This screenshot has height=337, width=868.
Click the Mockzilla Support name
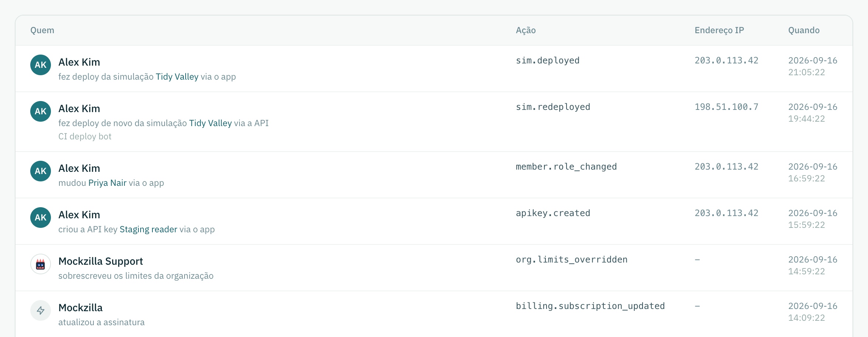point(101,261)
